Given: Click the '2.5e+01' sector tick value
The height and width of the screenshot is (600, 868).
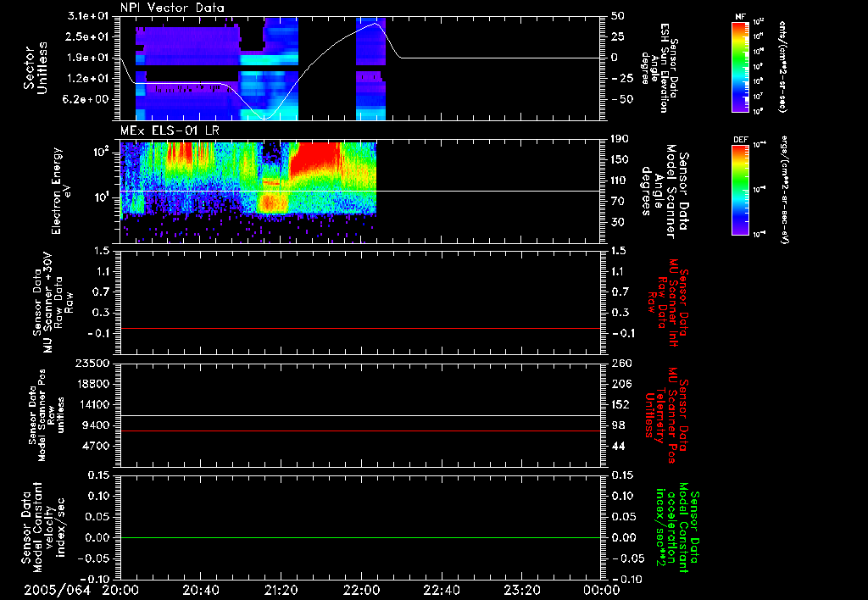Looking at the screenshot, I should pos(88,36).
